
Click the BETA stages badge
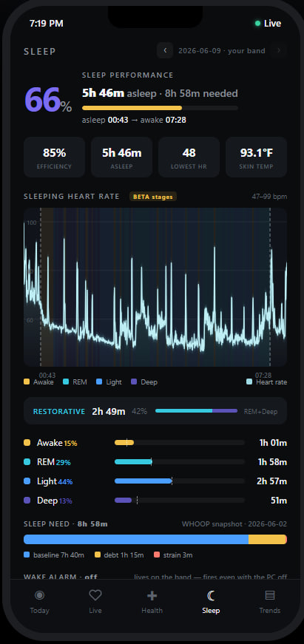(153, 197)
